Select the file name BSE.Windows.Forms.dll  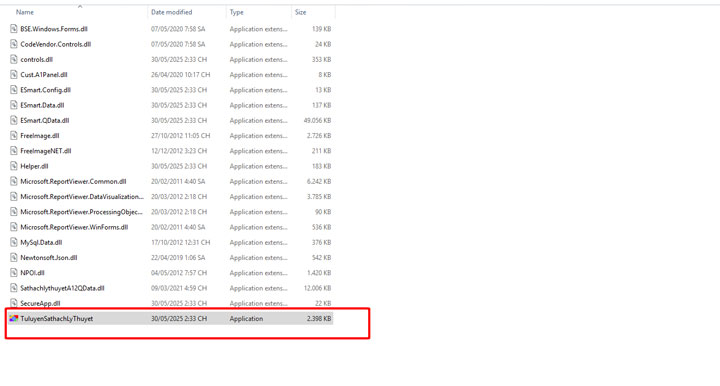click(54, 29)
